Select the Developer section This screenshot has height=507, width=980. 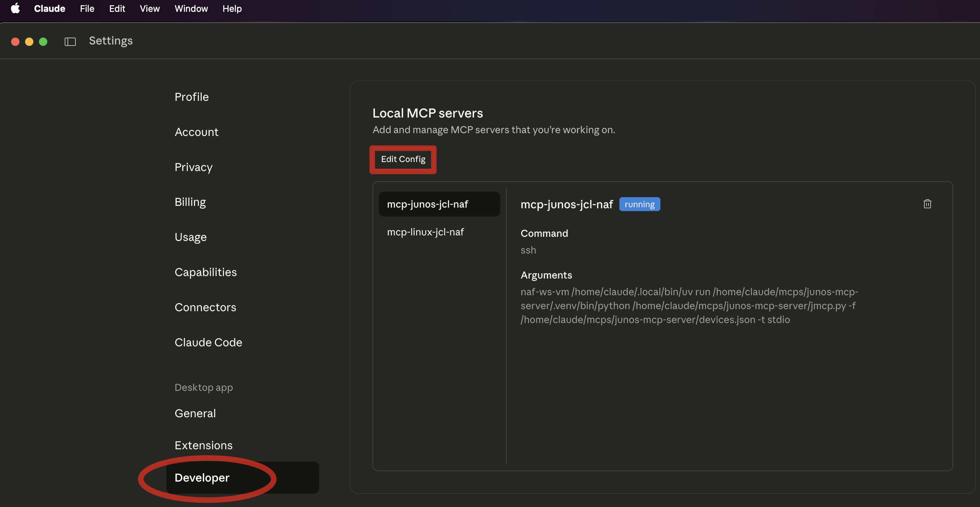243,478
